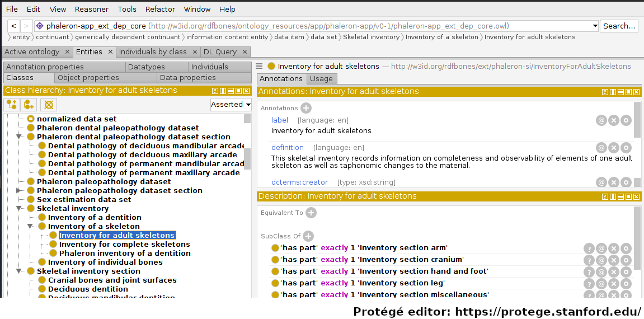Close the Entities tab
Image resolution: width=644 pixels, height=319 pixels.
point(110,52)
